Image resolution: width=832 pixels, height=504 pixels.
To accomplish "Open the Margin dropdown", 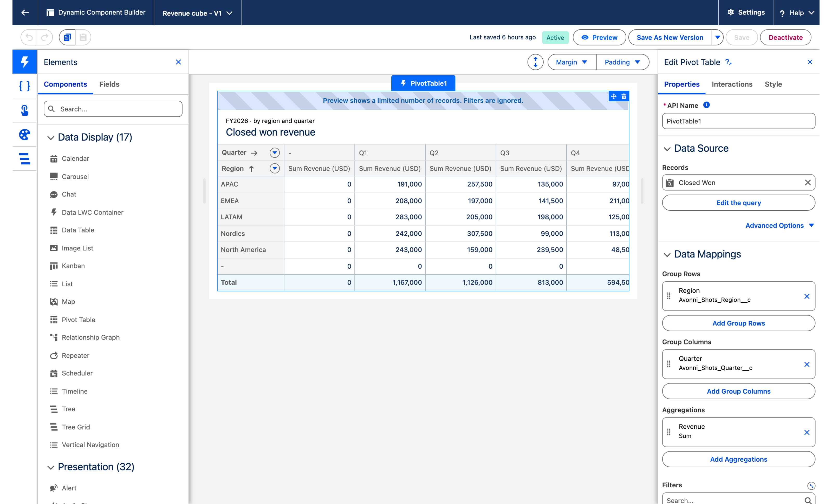I will pos(572,62).
